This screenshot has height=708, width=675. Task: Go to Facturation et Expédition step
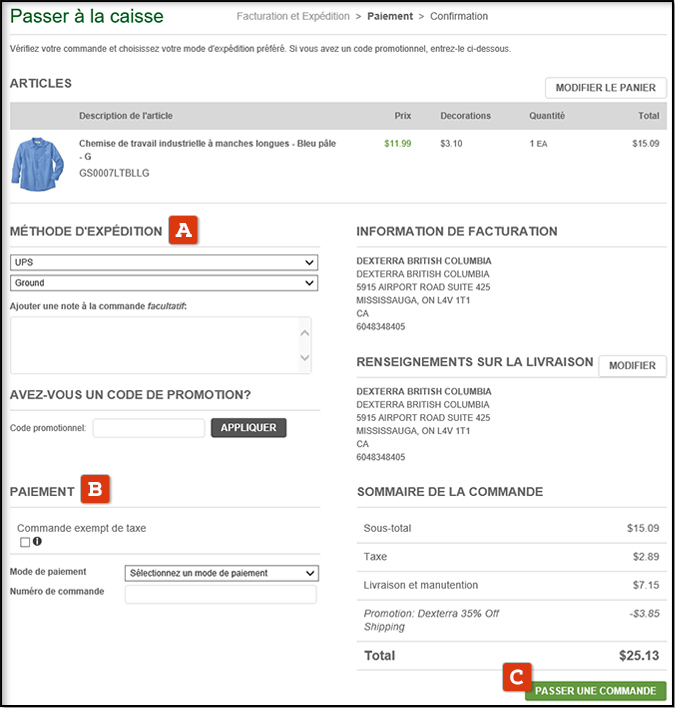tap(293, 17)
